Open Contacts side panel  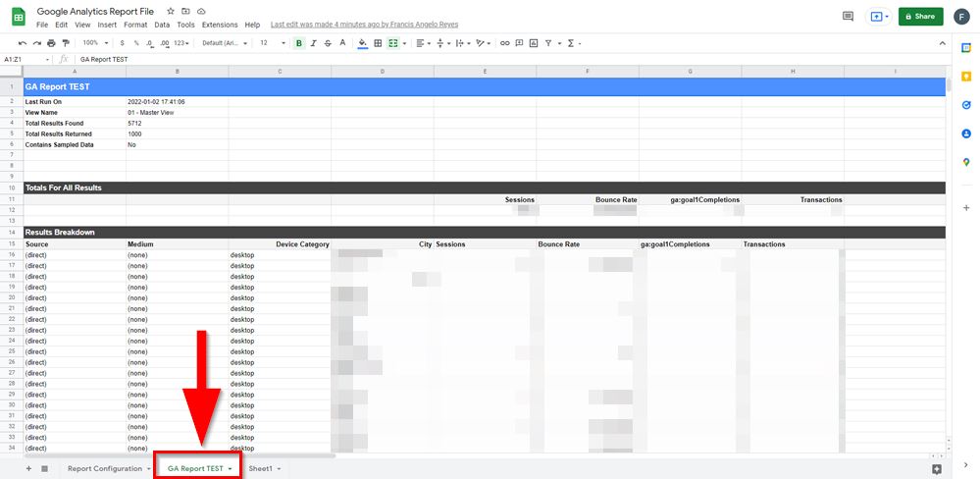tap(966, 133)
